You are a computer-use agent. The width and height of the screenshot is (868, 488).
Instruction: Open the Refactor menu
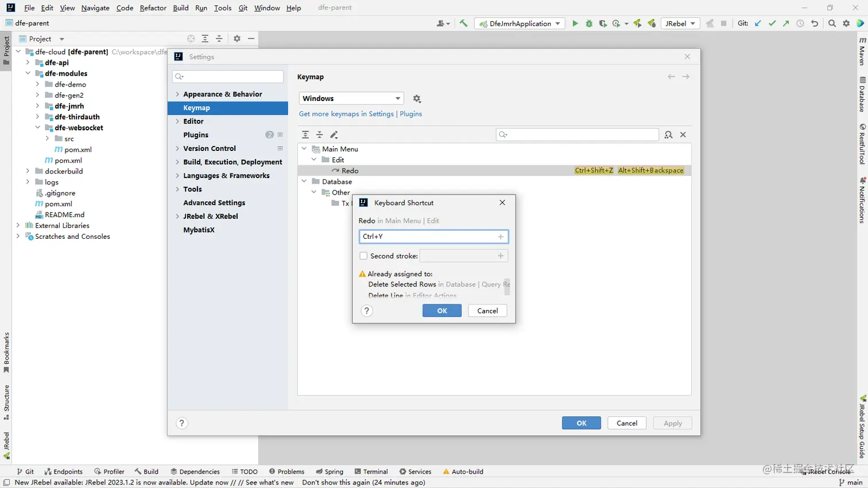[153, 8]
